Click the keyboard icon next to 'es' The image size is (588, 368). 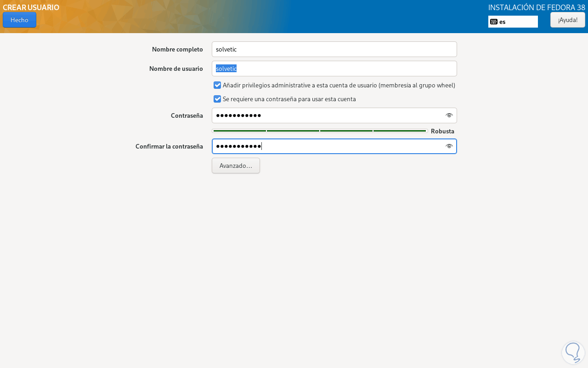click(494, 22)
